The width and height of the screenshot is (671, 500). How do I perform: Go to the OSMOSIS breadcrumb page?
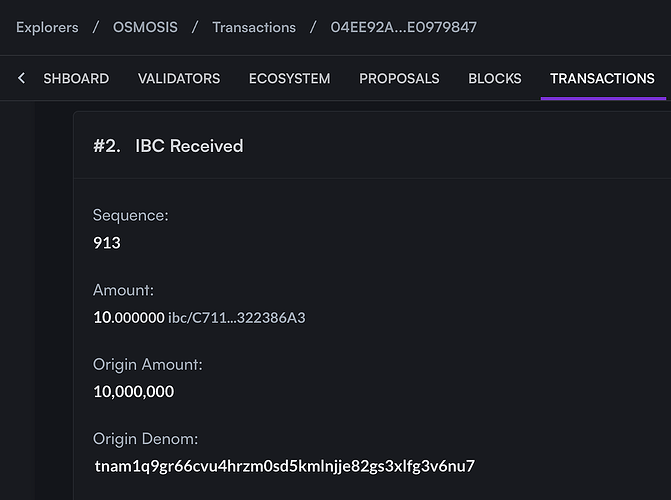click(x=145, y=27)
